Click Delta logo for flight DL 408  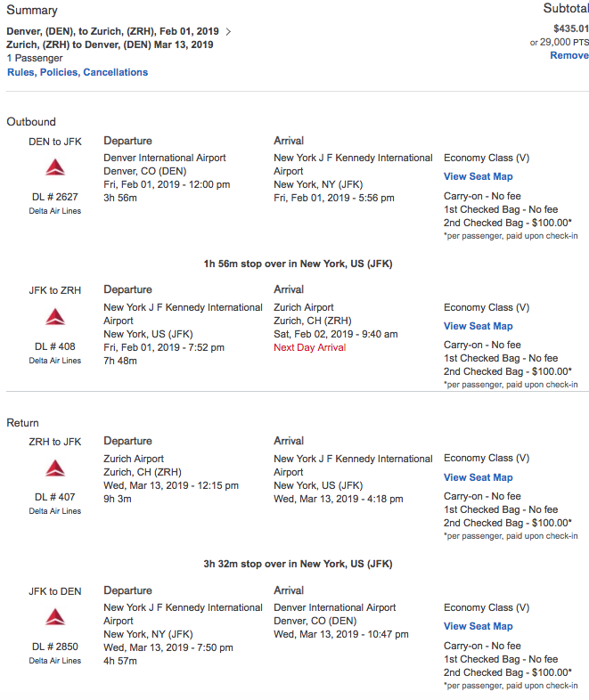click(55, 317)
